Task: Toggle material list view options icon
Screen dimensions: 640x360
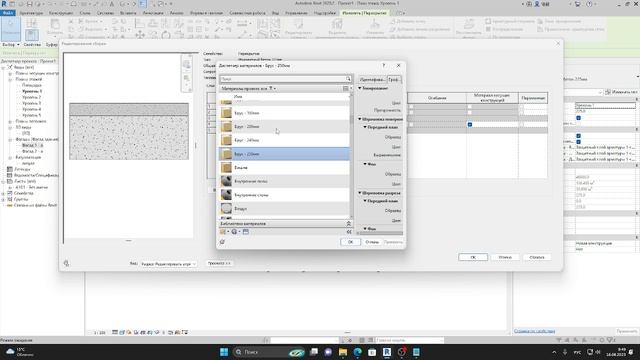Action: 346,89
